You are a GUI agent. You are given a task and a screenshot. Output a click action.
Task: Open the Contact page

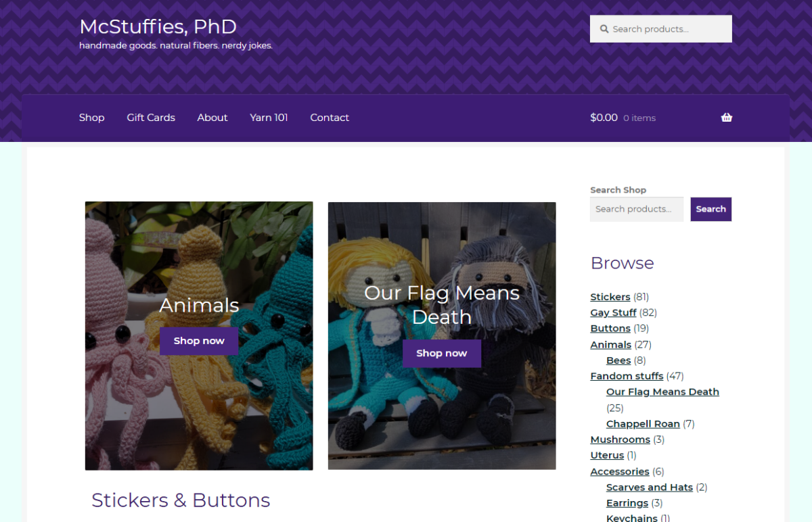pos(330,118)
